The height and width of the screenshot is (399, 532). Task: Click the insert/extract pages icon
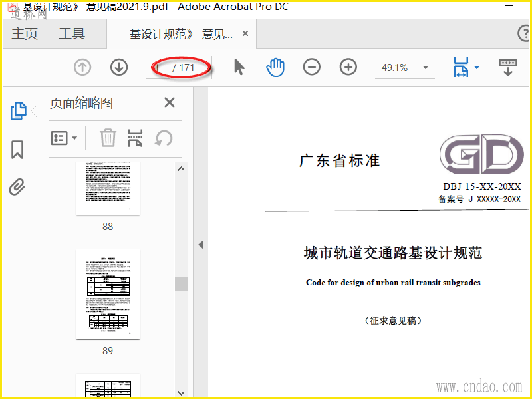(135, 138)
